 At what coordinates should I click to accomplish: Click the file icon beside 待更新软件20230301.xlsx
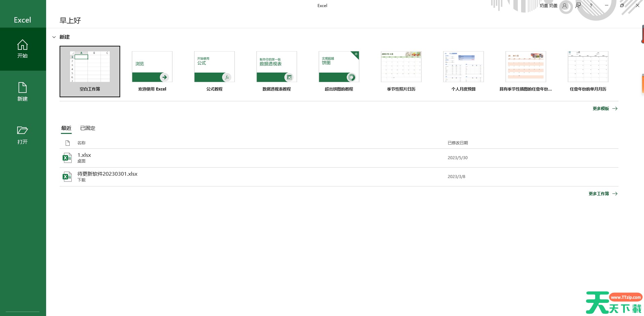click(67, 176)
